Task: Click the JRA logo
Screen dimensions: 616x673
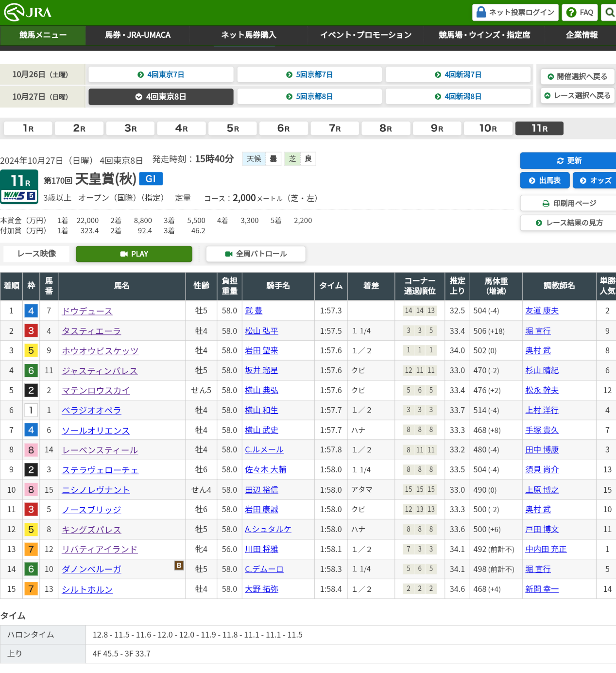Action: click(x=28, y=12)
